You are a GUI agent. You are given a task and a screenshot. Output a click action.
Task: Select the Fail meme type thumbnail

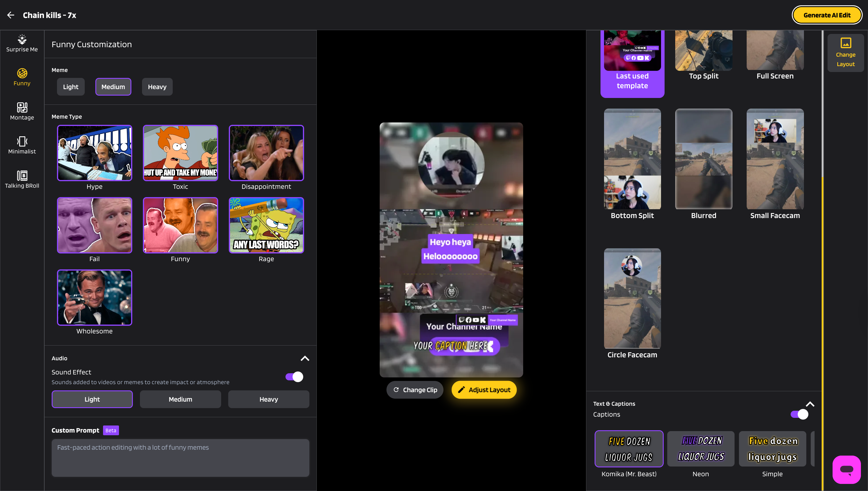pyautogui.click(x=94, y=225)
